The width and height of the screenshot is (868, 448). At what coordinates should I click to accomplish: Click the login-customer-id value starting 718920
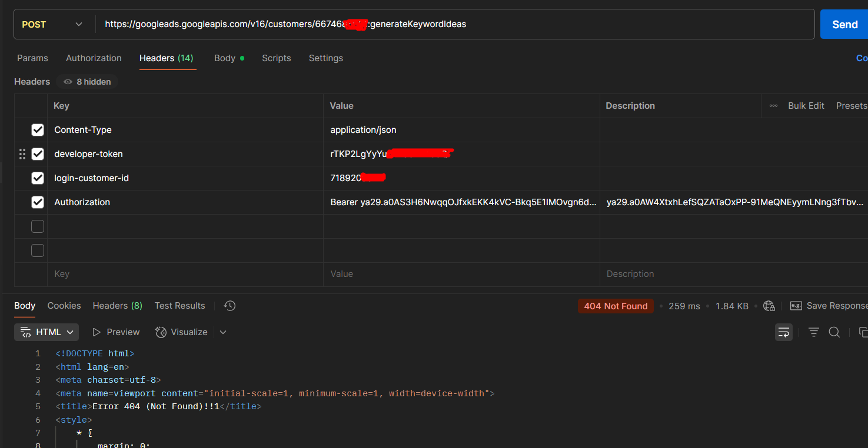(x=461, y=178)
